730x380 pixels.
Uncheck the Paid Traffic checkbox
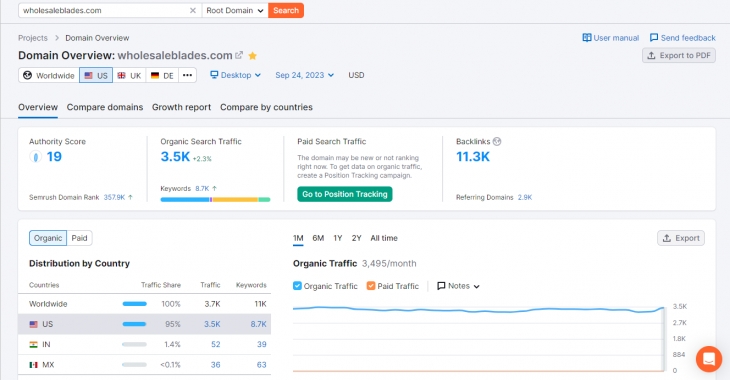tap(371, 286)
